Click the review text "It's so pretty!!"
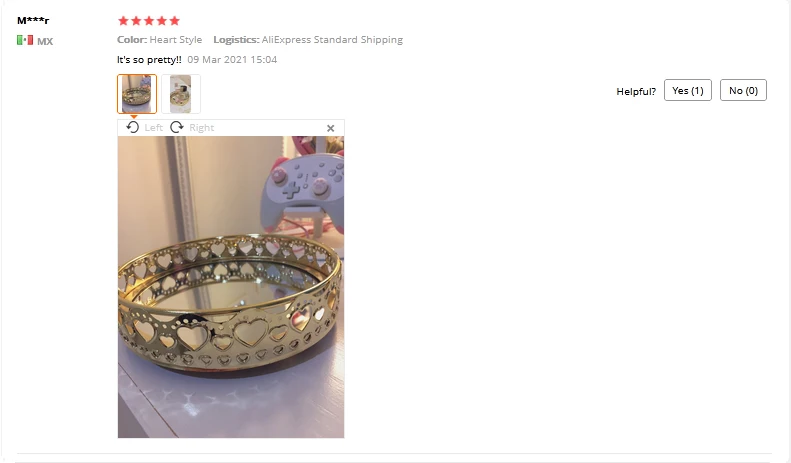The height and width of the screenshot is (463, 791). (x=149, y=60)
